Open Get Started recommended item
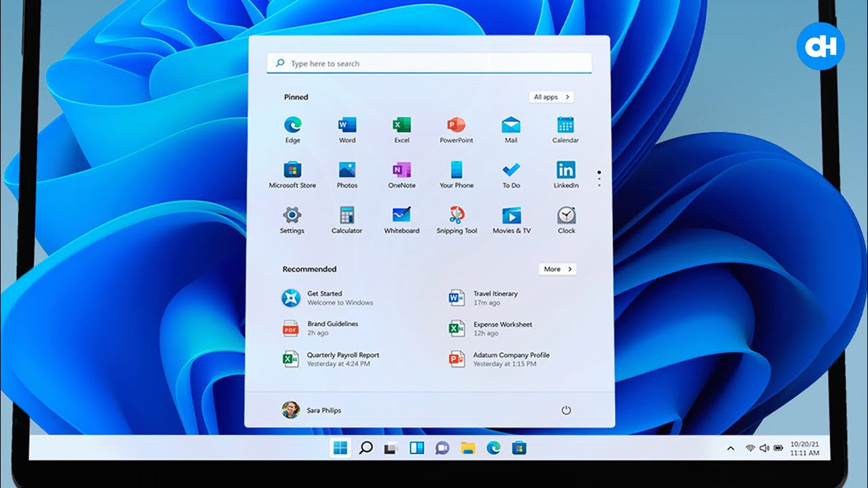This screenshot has width=868, height=488. [x=328, y=298]
